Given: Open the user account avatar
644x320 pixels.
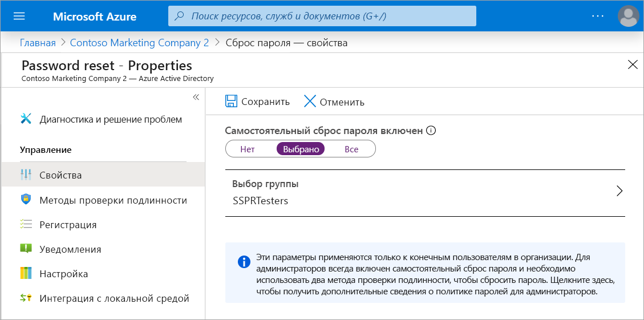Looking at the screenshot, I should point(629,16).
